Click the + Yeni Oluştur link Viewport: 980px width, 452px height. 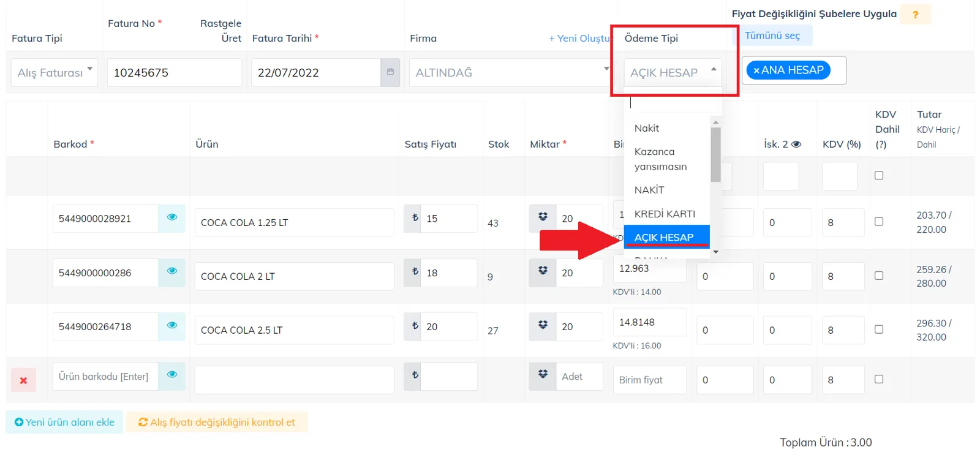(x=579, y=38)
